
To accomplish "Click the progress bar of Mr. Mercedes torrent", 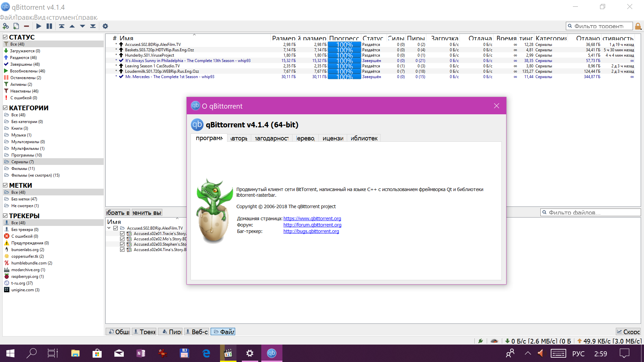I will click(344, 77).
